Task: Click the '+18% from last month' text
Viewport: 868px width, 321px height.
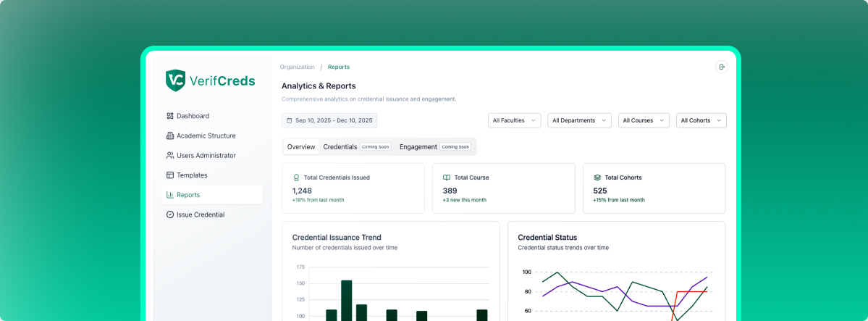Action: point(319,200)
